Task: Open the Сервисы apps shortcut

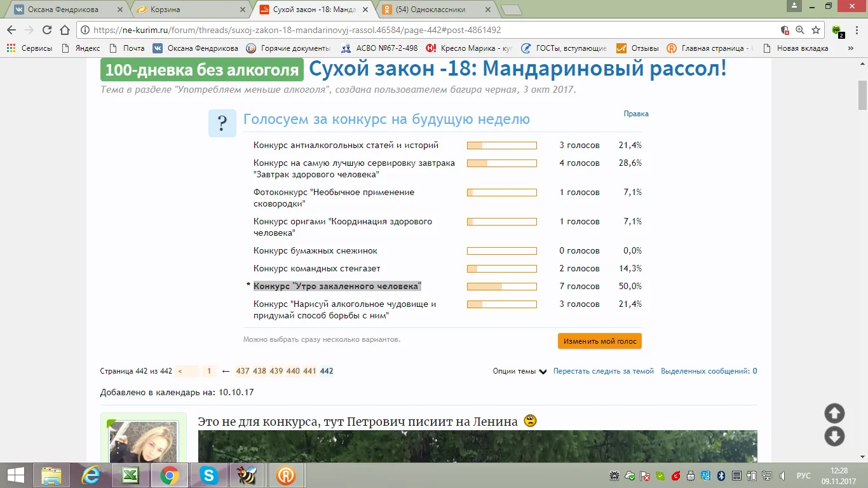Action: coord(30,48)
